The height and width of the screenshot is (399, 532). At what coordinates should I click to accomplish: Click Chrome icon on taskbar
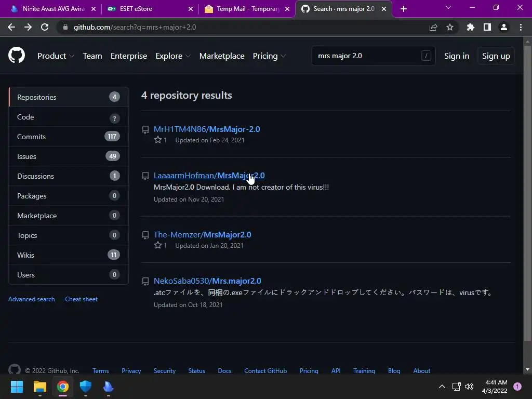point(63,387)
